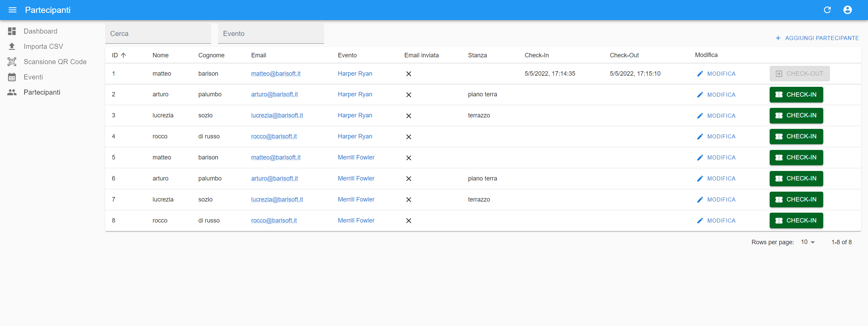Viewport: 868px width, 326px height.
Task: Click check-in timestamp 5/5/2022, 17:14:35
Action: pos(550,74)
